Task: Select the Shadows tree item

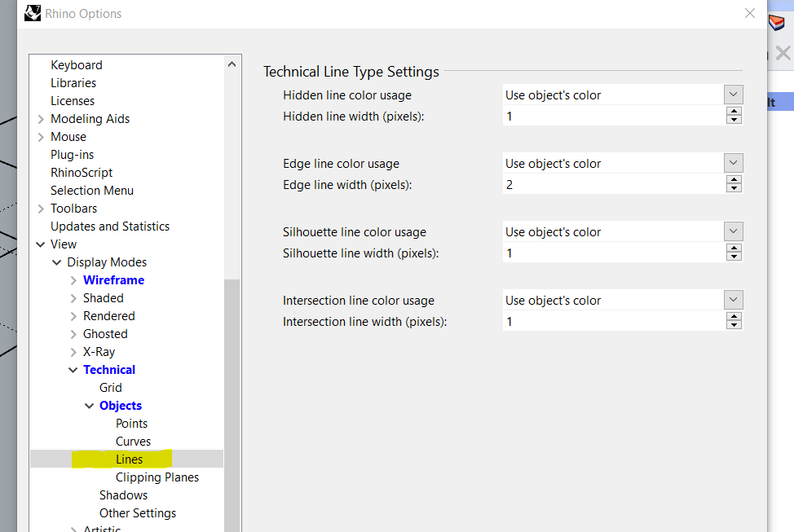Action: click(124, 495)
